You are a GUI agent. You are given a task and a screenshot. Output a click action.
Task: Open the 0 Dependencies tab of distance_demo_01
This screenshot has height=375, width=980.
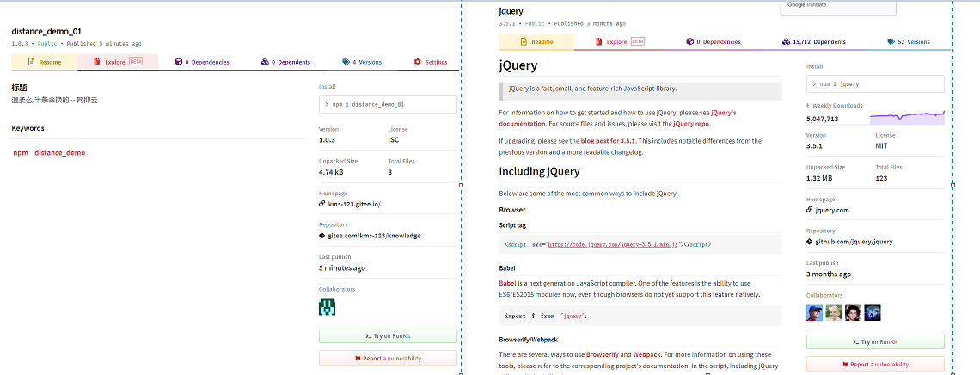pyautogui.click(x=202, y=62)
